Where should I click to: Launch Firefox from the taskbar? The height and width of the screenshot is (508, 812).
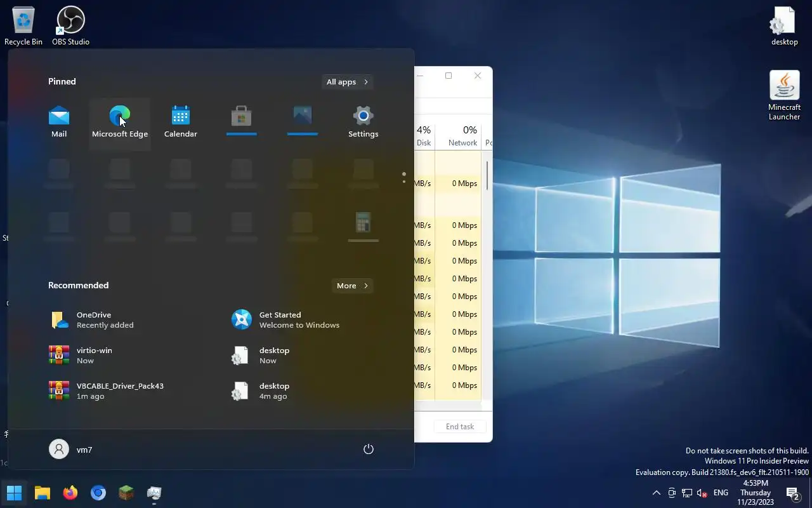70,493
